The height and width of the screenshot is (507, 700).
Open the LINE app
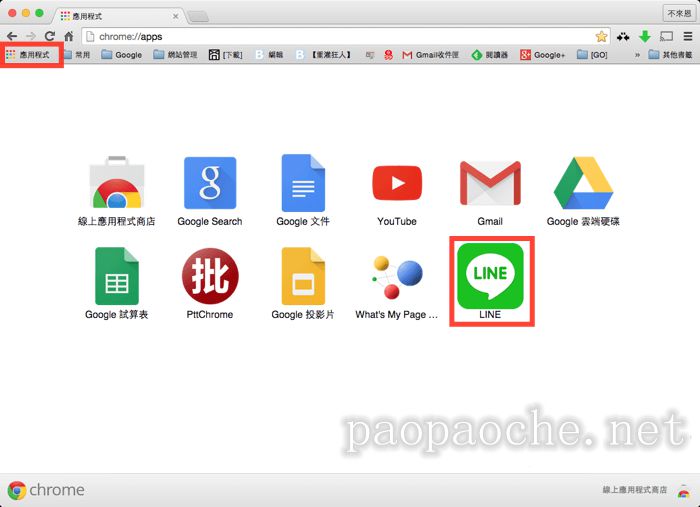click(x=490, y=276)
